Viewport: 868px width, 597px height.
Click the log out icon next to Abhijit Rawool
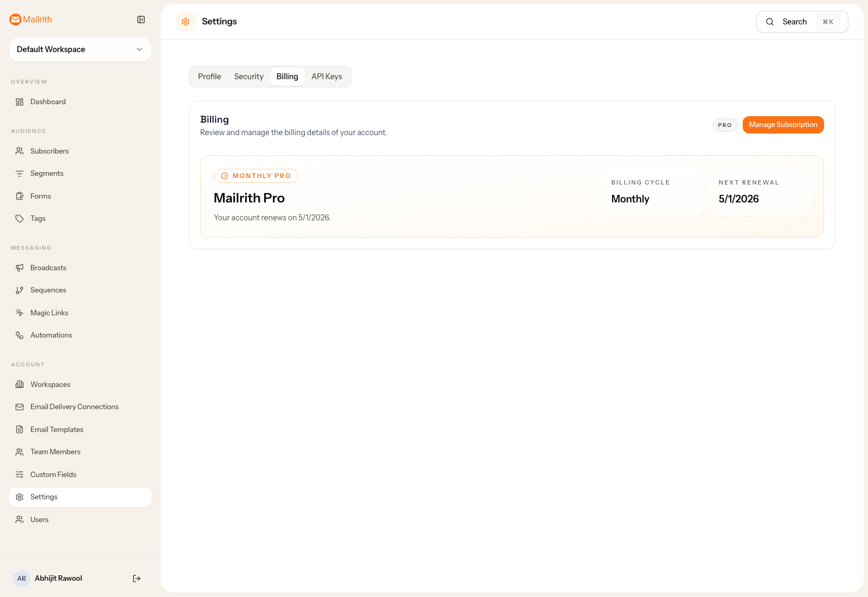click(136, 578)
